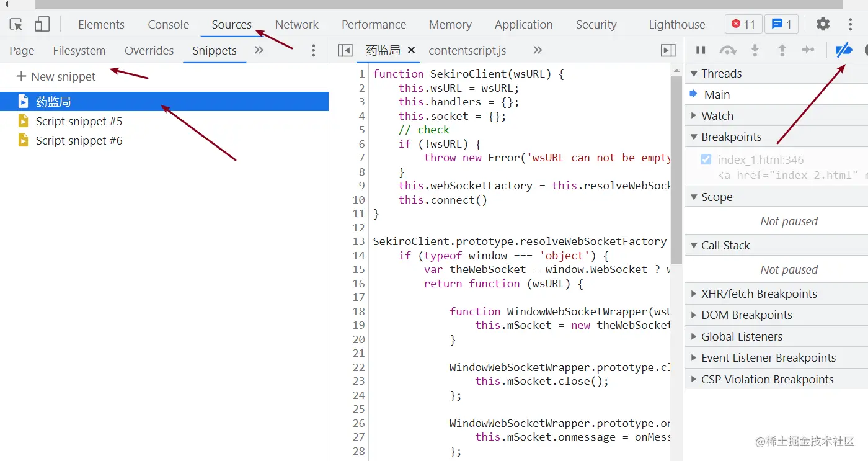Switch to the Filesystem tab
The image size is (868, 461).
coord(79,51)
